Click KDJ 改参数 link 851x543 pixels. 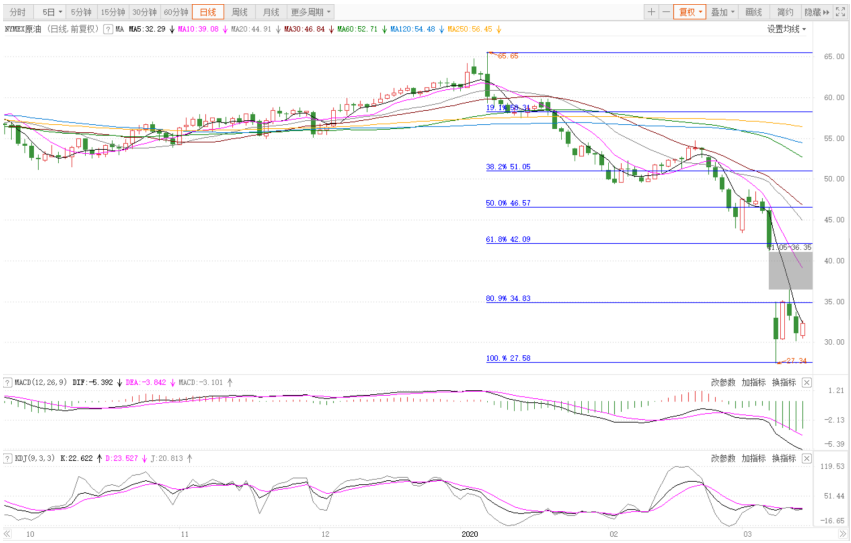pyautogui.click(x=723, y=459)
